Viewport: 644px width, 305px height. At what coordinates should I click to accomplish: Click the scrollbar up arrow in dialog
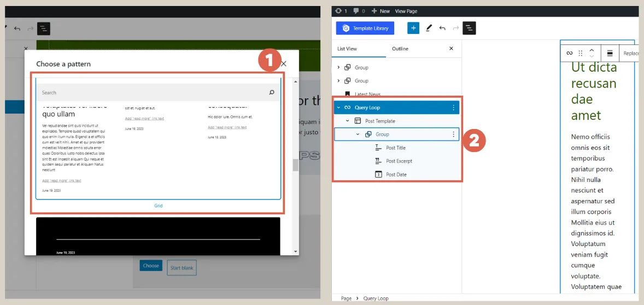295,81
